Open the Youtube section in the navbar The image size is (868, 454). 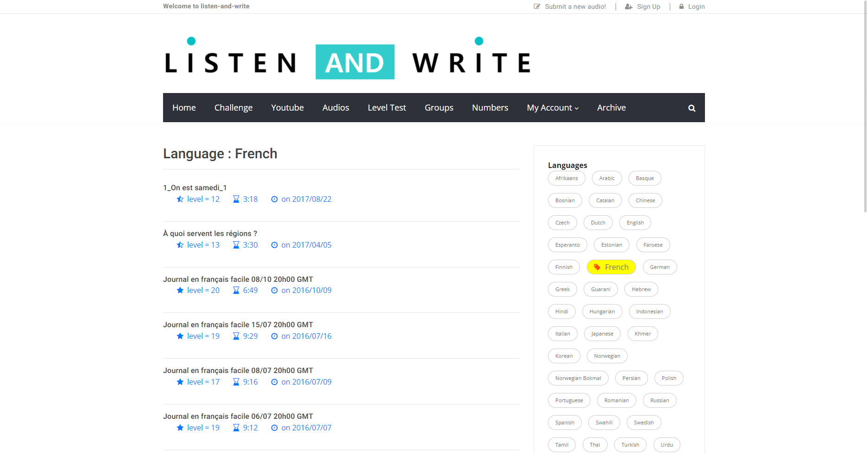[x=287, y=107]
